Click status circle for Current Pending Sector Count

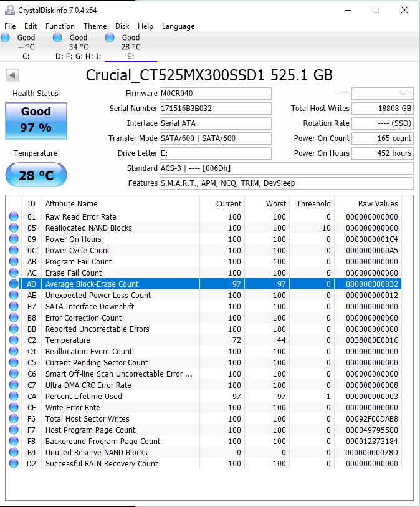coord(14,362)
